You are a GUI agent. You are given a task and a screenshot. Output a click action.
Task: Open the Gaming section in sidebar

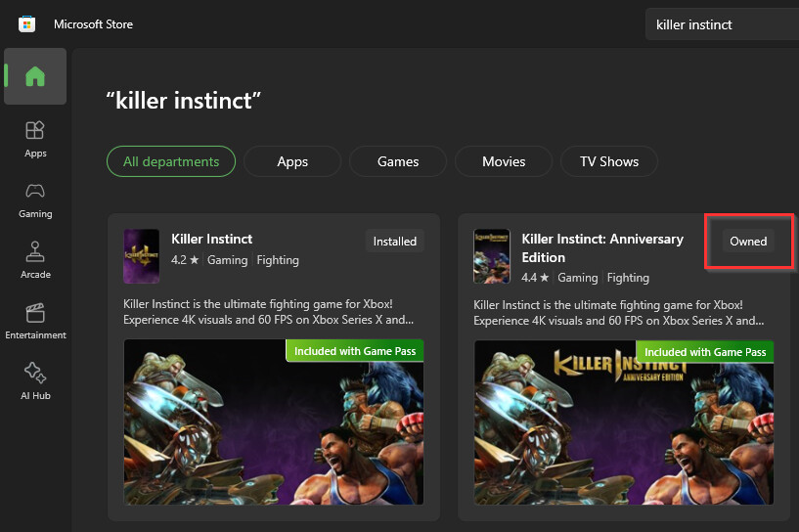pos(35,199)
